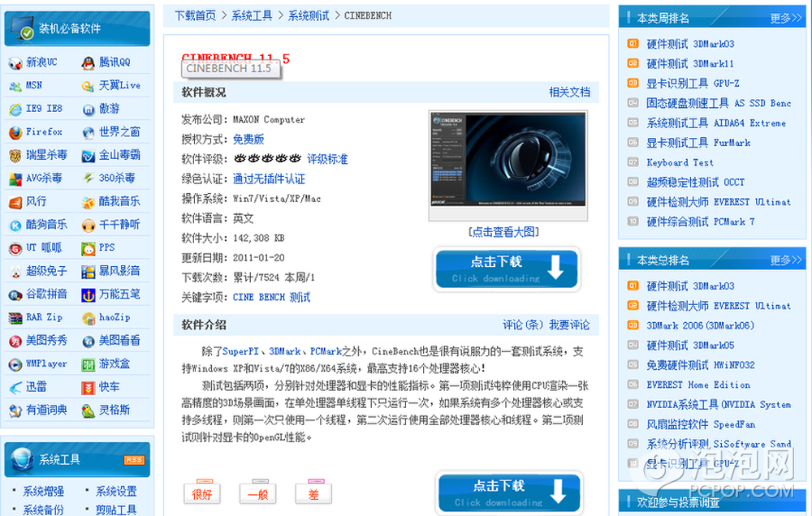Click the lower 点击下载 button
This screenshot has height=516, width=812.
click(510, 492)
